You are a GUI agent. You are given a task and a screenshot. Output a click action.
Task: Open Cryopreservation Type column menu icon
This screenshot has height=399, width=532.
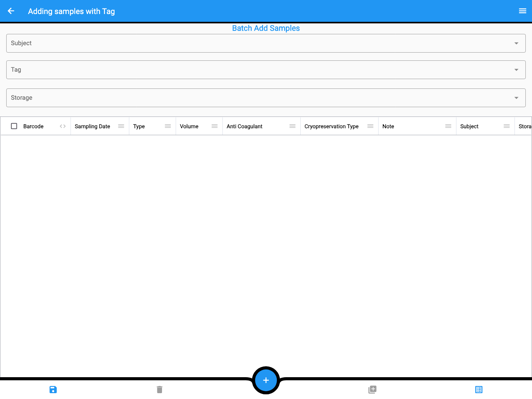point(370,126)
